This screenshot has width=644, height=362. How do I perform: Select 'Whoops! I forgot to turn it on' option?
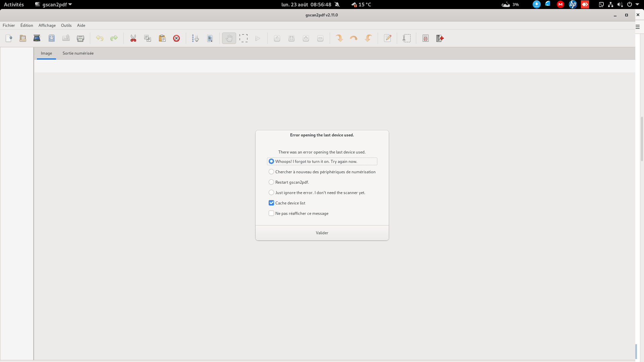(x=322, y=162)
